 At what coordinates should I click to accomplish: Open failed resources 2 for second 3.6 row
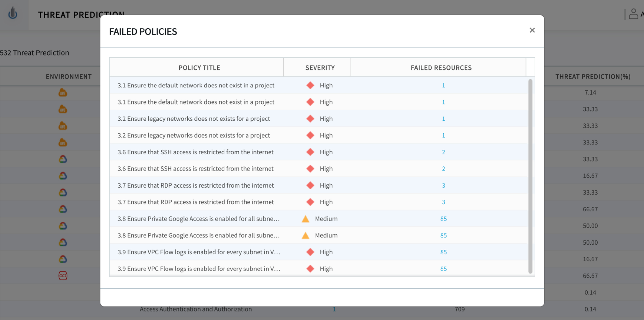tap(443, 169)
